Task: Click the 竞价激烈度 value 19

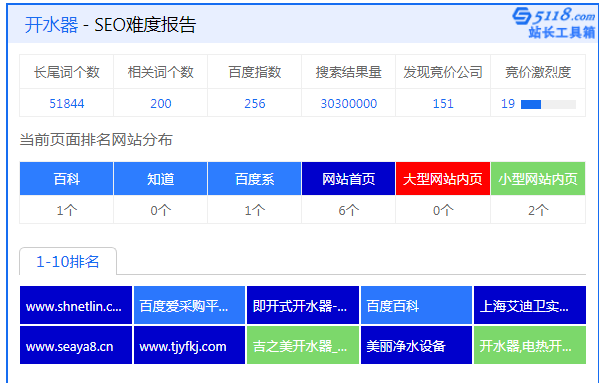Action: pos(508,103)
